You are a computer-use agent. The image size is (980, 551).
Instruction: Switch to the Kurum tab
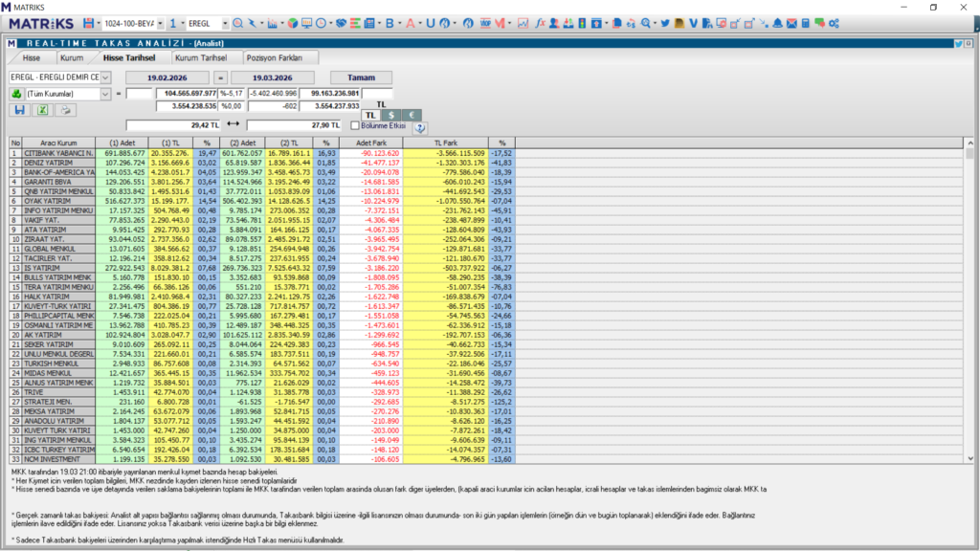click(x=72, y=58)
